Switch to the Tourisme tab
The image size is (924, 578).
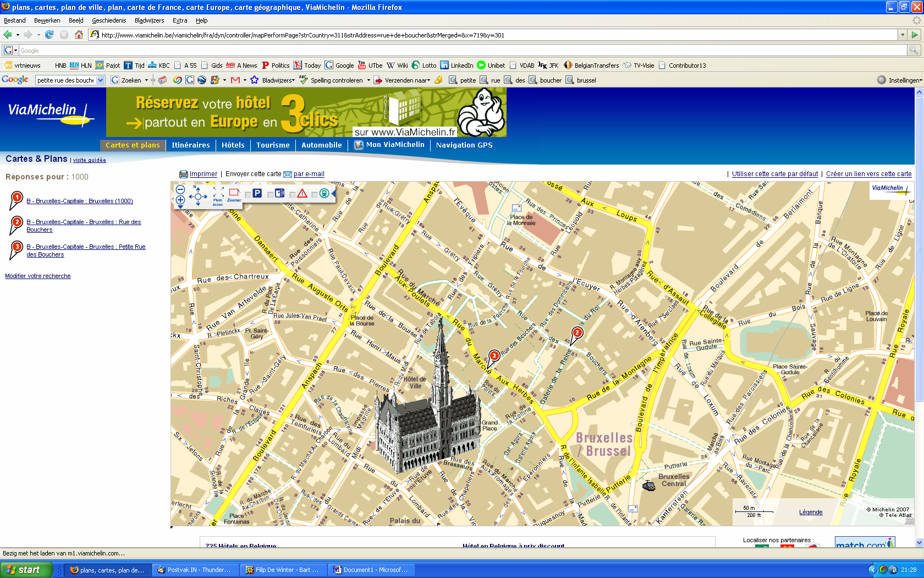273,145
